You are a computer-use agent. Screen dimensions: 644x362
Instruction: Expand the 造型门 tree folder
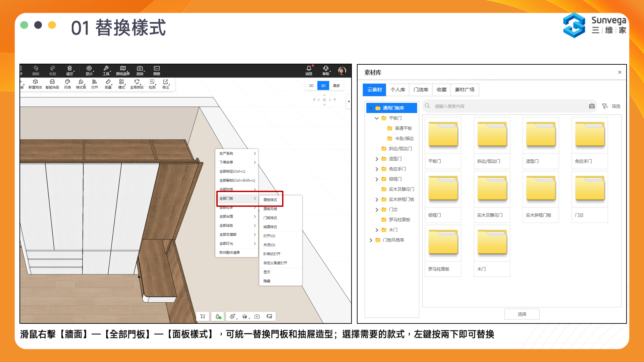377,159
